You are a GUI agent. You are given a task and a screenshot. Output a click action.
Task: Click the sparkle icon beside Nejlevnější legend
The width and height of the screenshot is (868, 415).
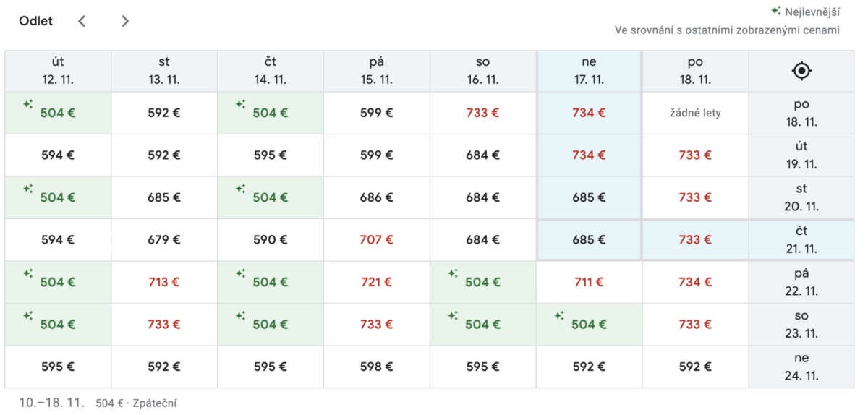[x=775, y=12]
